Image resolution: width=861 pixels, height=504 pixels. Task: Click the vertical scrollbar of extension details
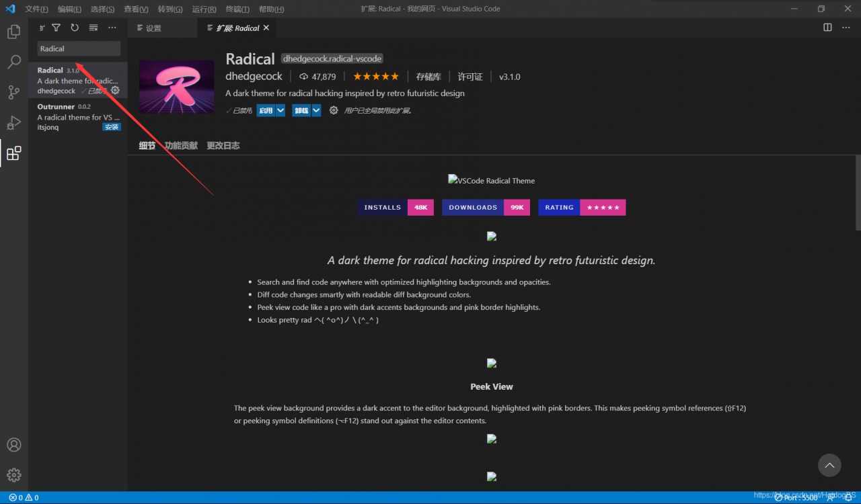click(858, 193)
